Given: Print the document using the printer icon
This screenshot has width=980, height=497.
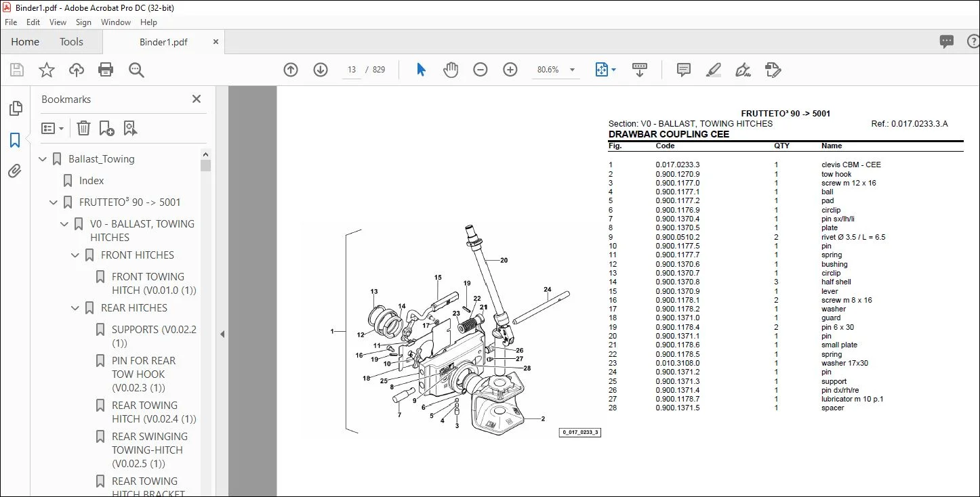Looking at the screenshot, I should point(106,70).
